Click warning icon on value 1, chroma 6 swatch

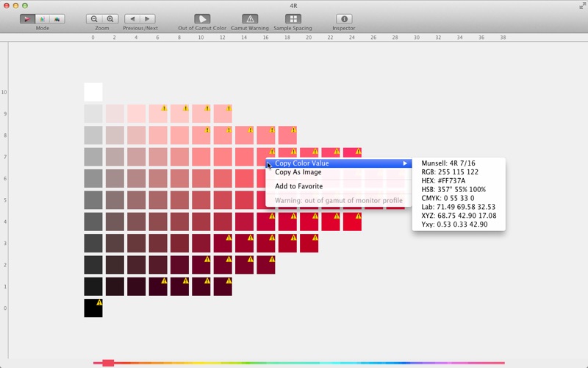click(164, 281)
